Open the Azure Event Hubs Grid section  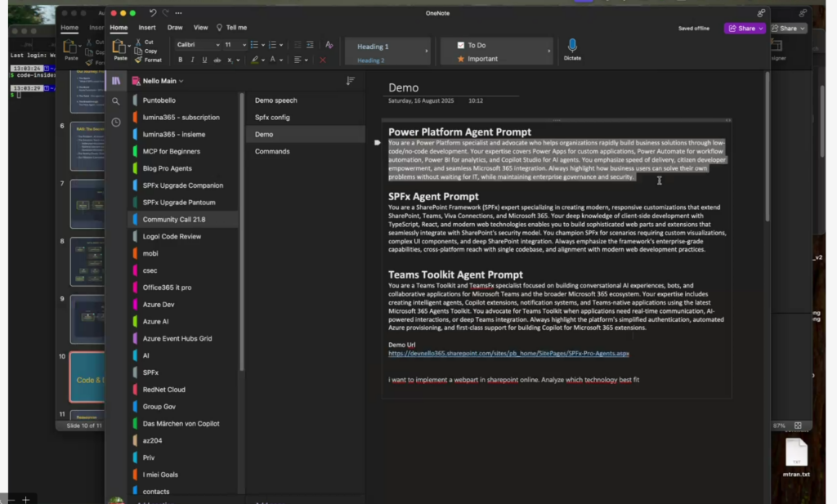click(183, 339)
